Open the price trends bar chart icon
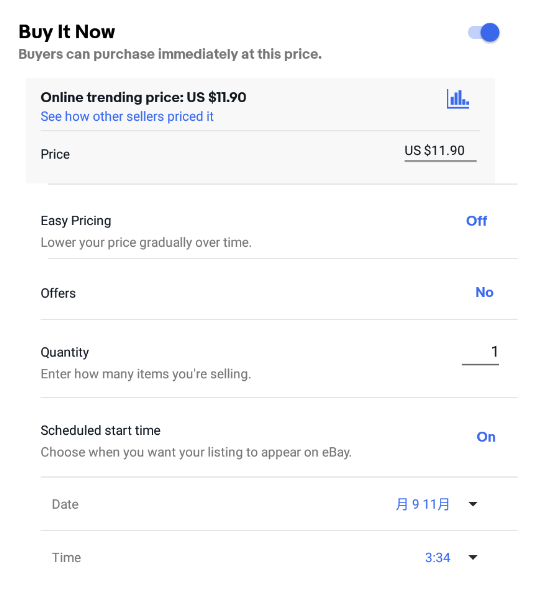The height and width of the screenshot is (602, 533). (x=458, y=99)
